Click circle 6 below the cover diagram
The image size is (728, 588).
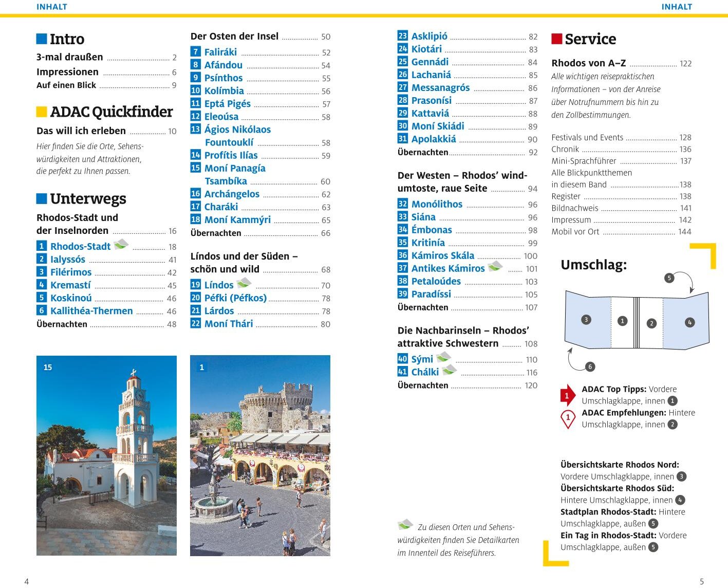[590, 366]
